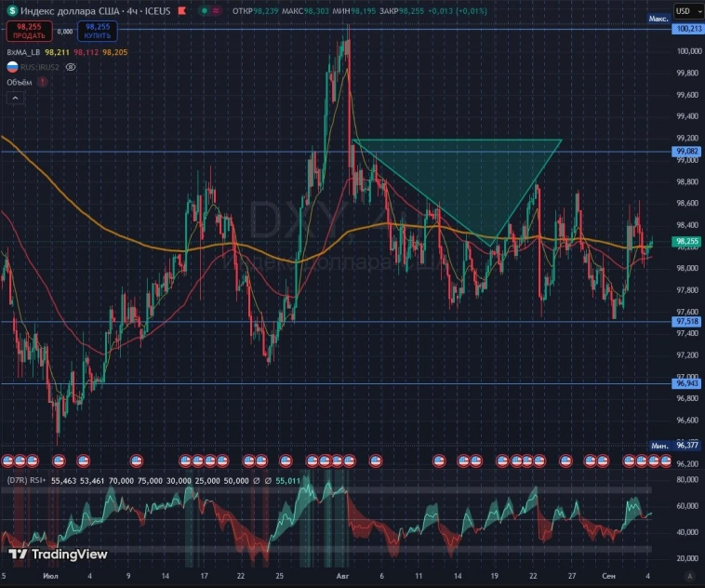The width and height of the screenshot is (705, 588).
Task: Click the current price 98,255 axis label
Action: (x=686, y=242)
